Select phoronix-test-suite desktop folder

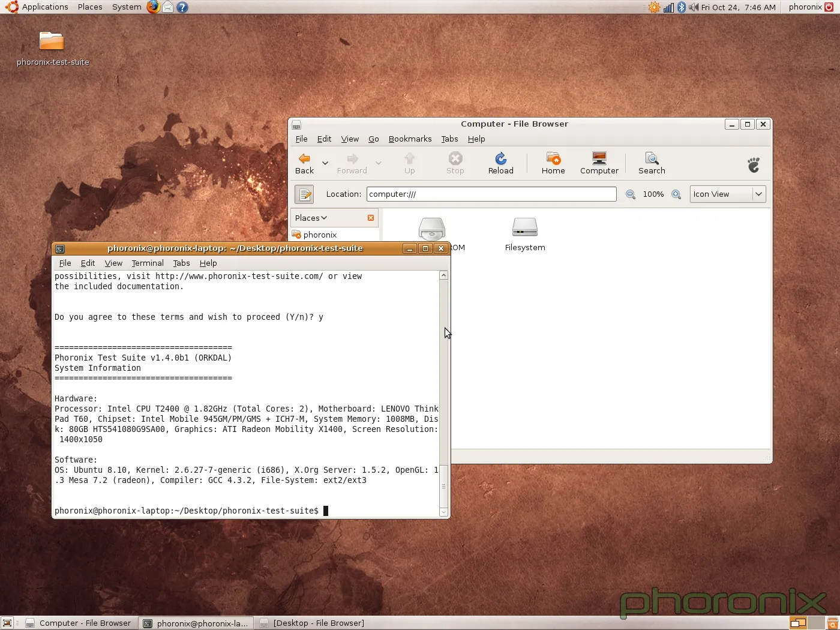pos(52,48)
